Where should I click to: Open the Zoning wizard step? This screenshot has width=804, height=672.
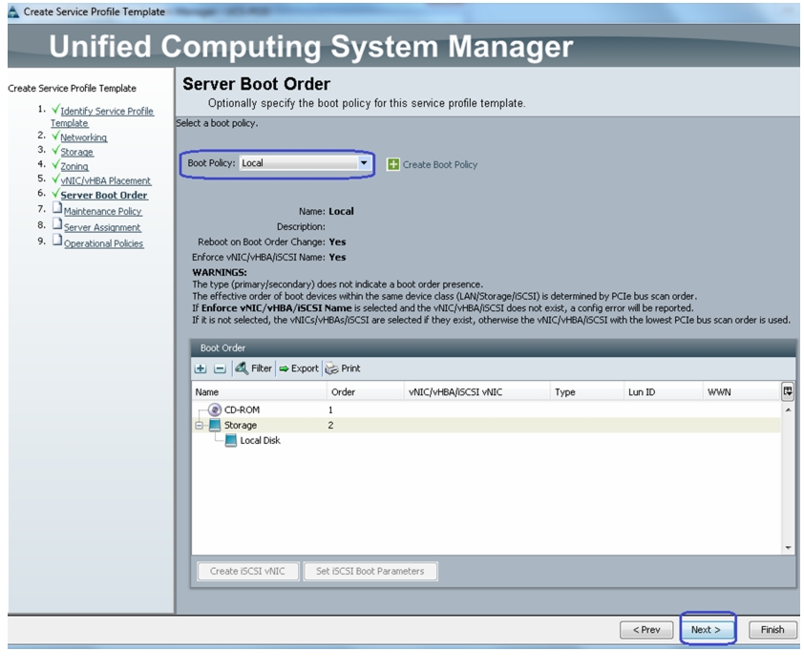point(74,166)
